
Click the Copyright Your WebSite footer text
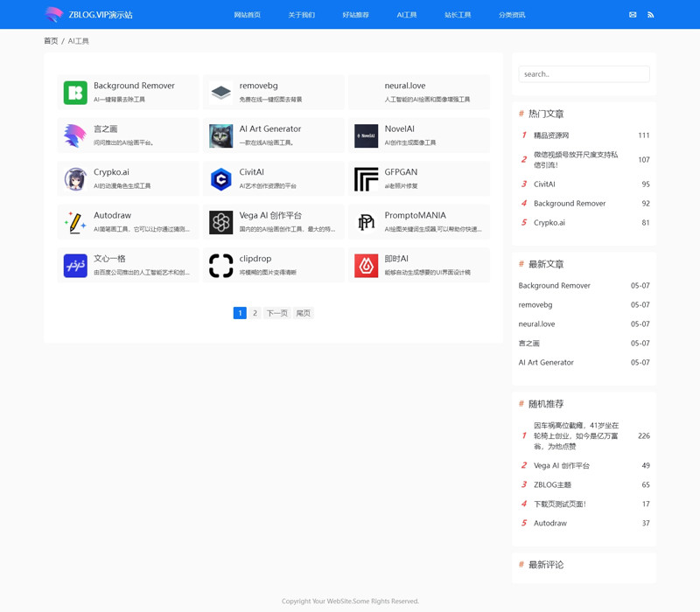[x=350, y=602]
